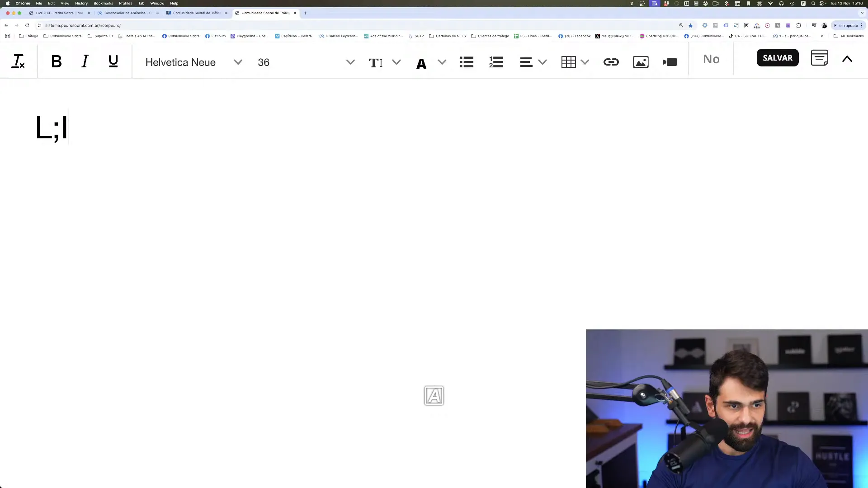
Task: Expand the line height options chevron
Action: click(x=396, y=62)
